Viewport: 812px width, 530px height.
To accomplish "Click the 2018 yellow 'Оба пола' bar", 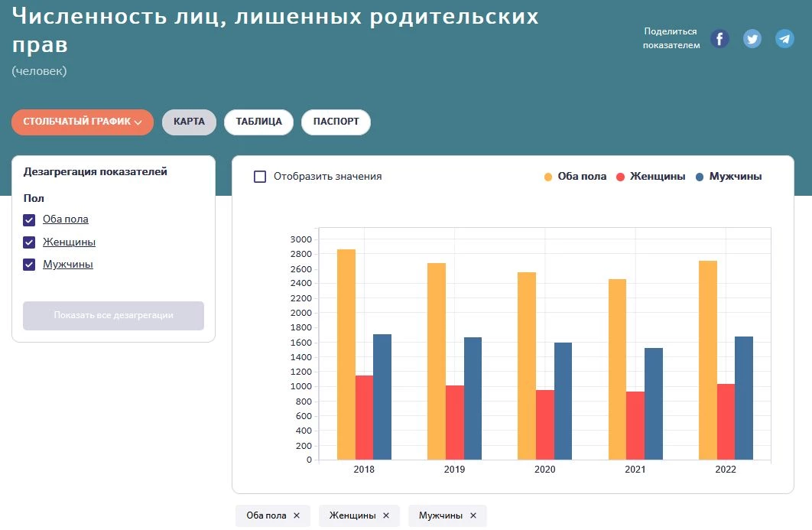I will click(346, 354).
